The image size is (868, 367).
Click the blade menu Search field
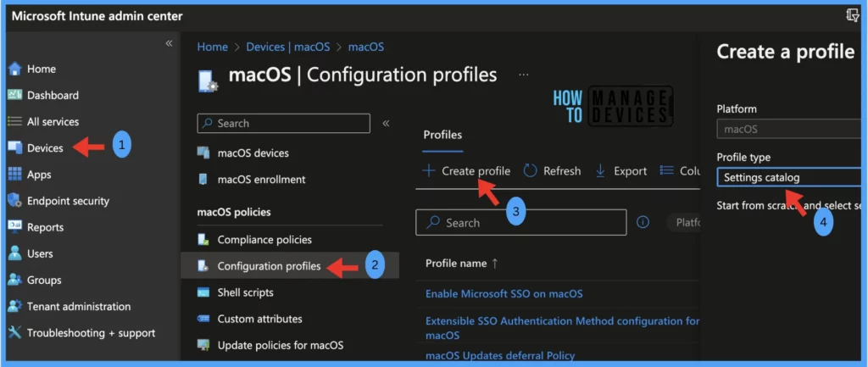pos(283,123)
